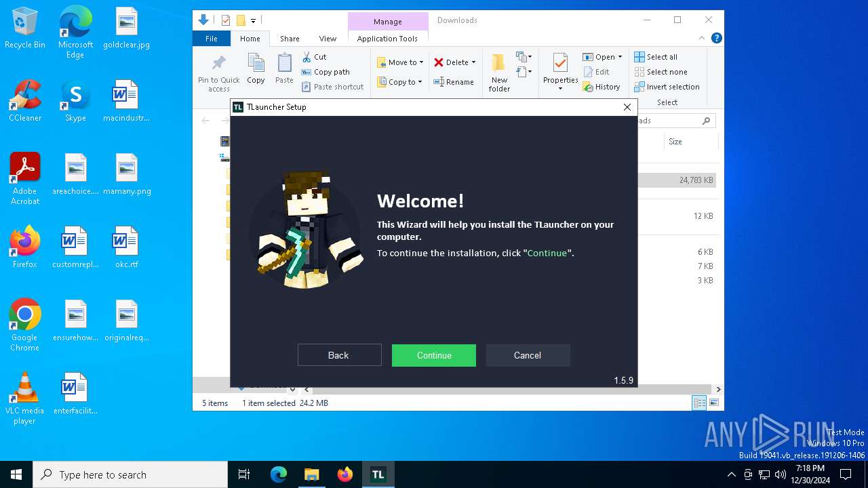868x488 pixels.
Task: Open the Google Chrome desktop shortcut
Action: 25,325
